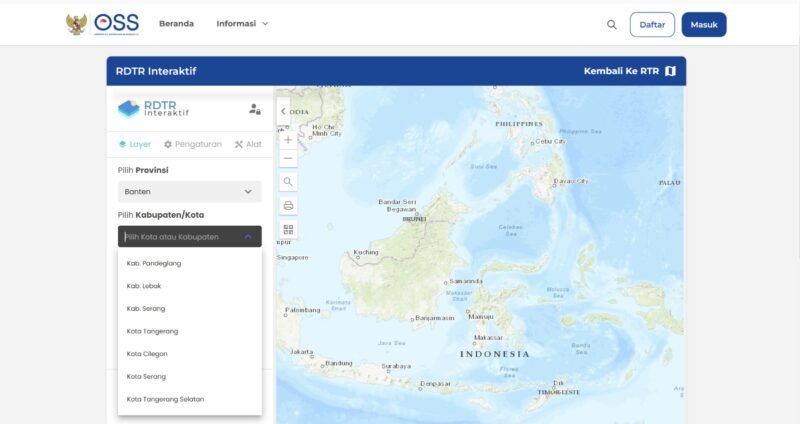Go to Beranda in navigation
This screenshot has width=800, height=424.
coord(177,23)
